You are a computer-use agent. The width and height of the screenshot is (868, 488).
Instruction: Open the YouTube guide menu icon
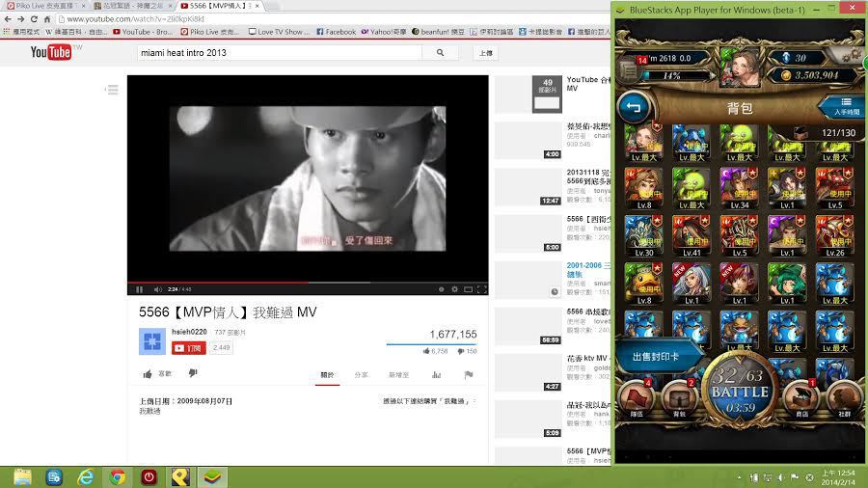[112, 89]
